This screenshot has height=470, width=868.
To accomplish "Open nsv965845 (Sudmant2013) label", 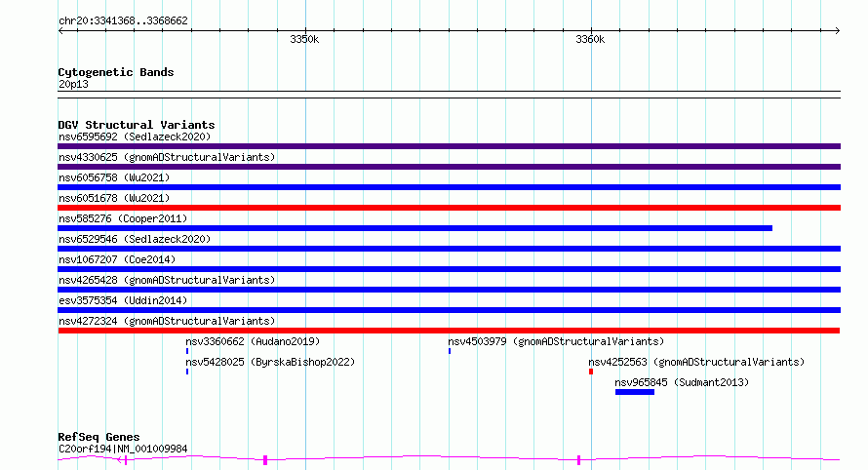I will 682,382.
